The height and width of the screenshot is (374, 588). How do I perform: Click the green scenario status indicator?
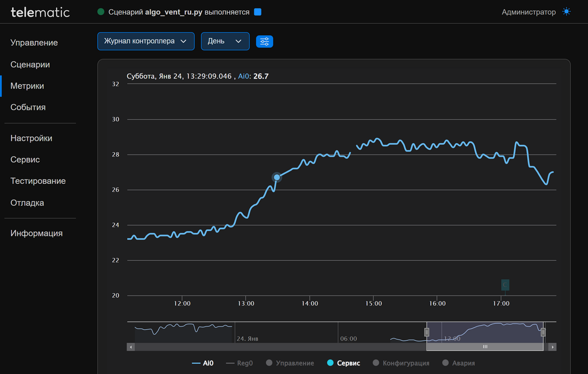click(x=100, y=12)
